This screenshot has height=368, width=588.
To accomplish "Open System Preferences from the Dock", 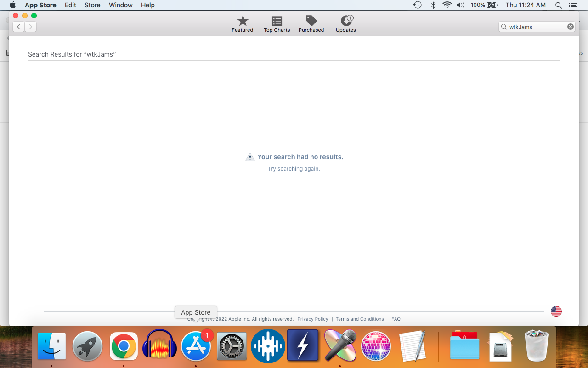I will coord(232,346).
